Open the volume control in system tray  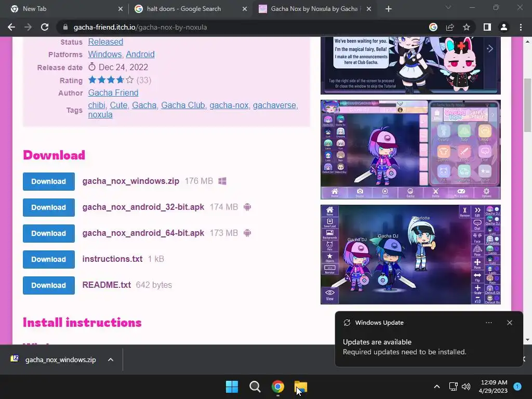tap(466, 387)
